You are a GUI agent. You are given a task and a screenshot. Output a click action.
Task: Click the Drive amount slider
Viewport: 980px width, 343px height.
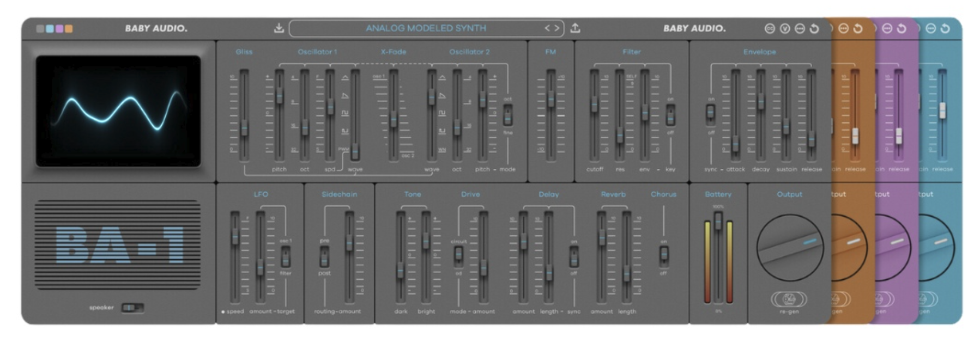(x=483, y=257)
